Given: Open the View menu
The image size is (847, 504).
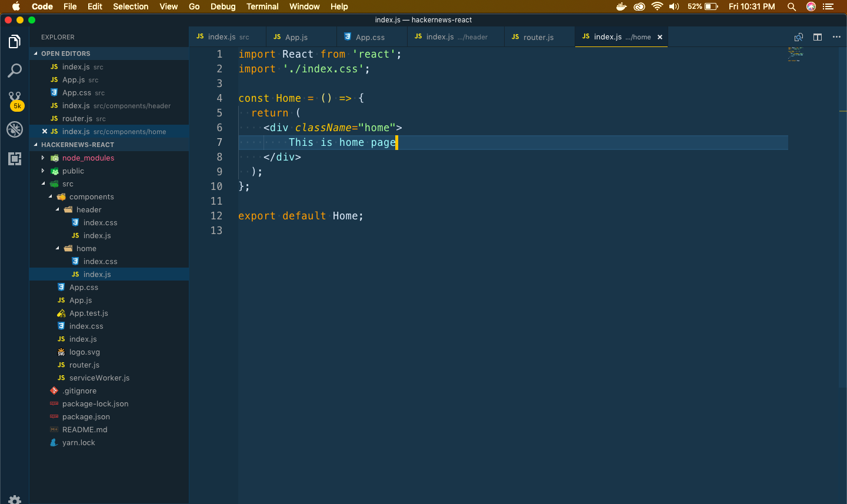Looking at the screenshot, I should point(169,6).
